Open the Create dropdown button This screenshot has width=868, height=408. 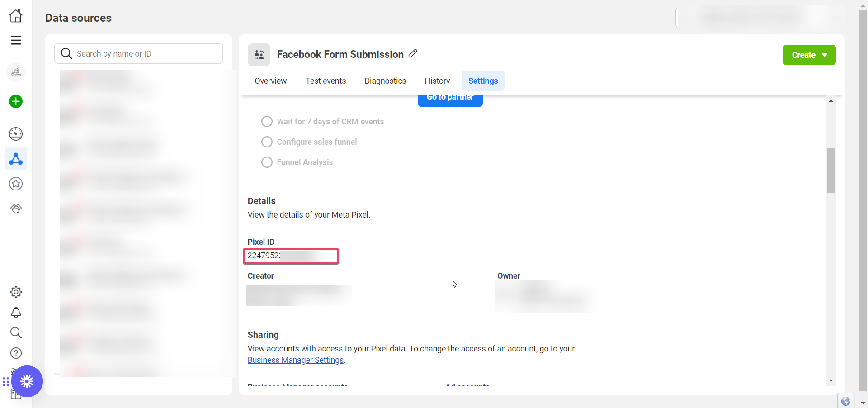tap(809, 55)
